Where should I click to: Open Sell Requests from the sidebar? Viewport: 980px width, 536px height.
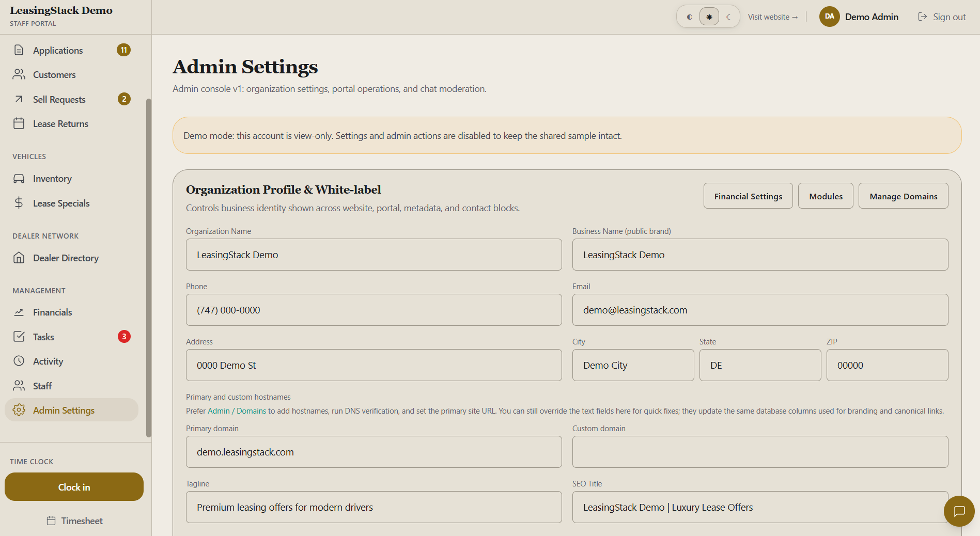tap(71, 99)
